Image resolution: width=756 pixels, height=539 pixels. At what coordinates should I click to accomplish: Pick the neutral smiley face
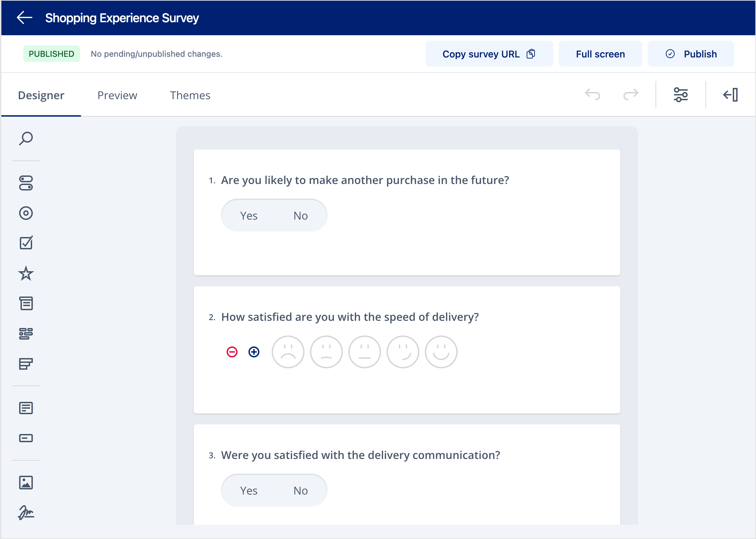point(365,352)
